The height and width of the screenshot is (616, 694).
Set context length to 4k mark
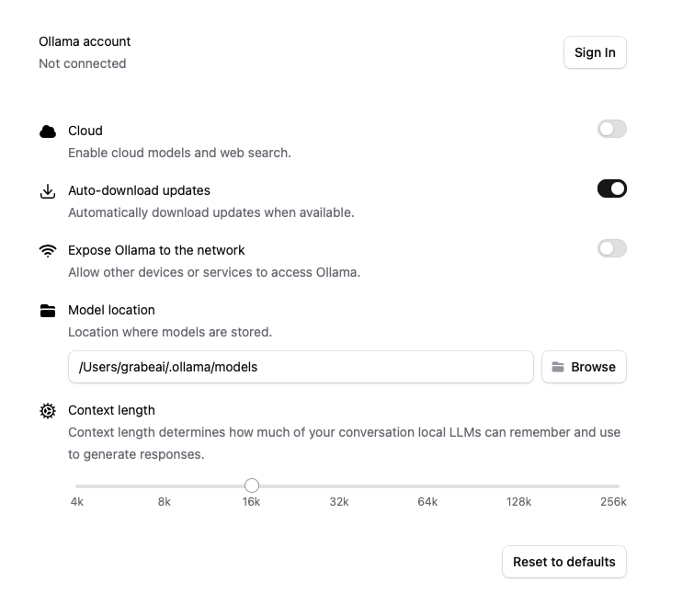point(77,485)
